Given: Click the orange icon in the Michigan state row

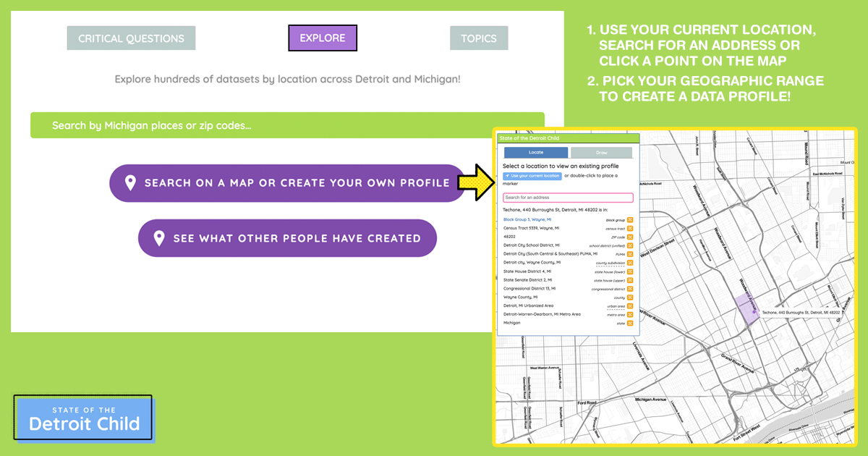Looking at the screenshot, I should [630, 323].
